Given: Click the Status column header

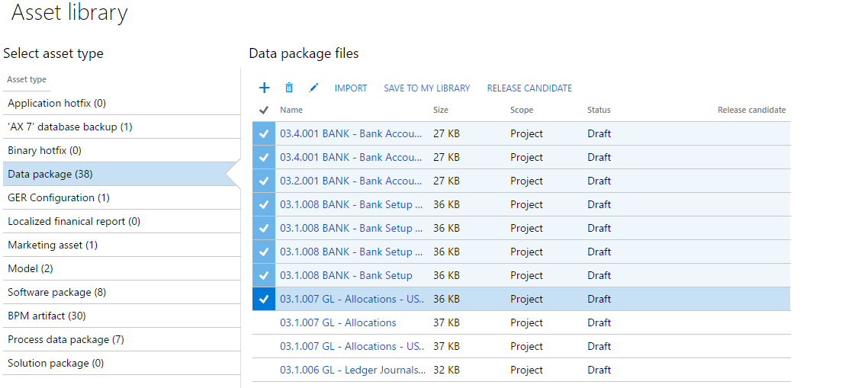Looking at the screenshot, I should point(599,111).
